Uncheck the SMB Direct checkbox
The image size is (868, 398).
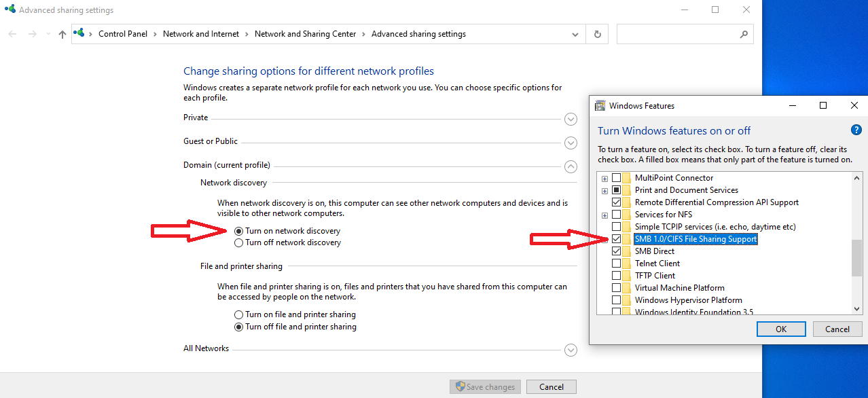tap(616, 251)
